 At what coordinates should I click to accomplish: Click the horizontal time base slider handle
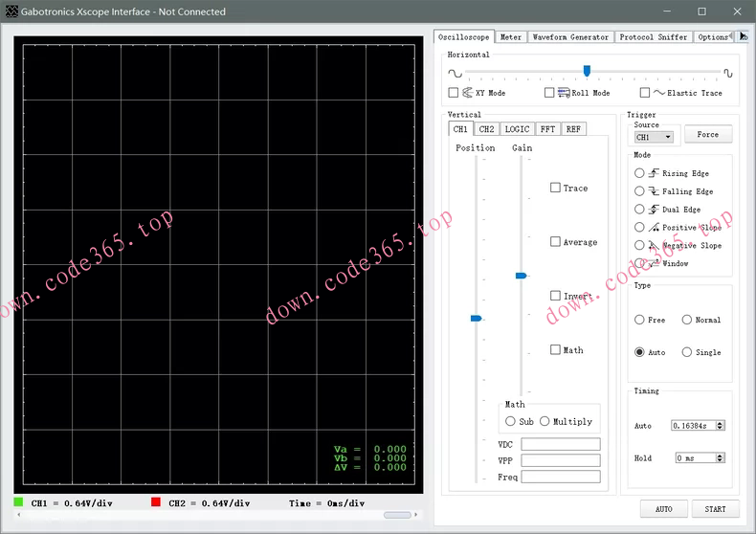[587, 71]
